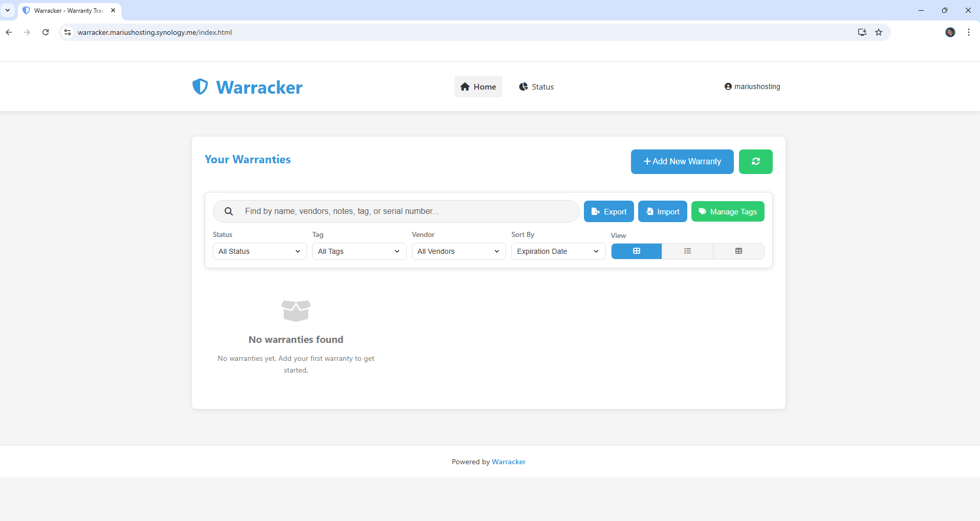This screenshot has height=521, width=980.
Task: Click the Warracker shield logo icon
Action: point(200,86)
